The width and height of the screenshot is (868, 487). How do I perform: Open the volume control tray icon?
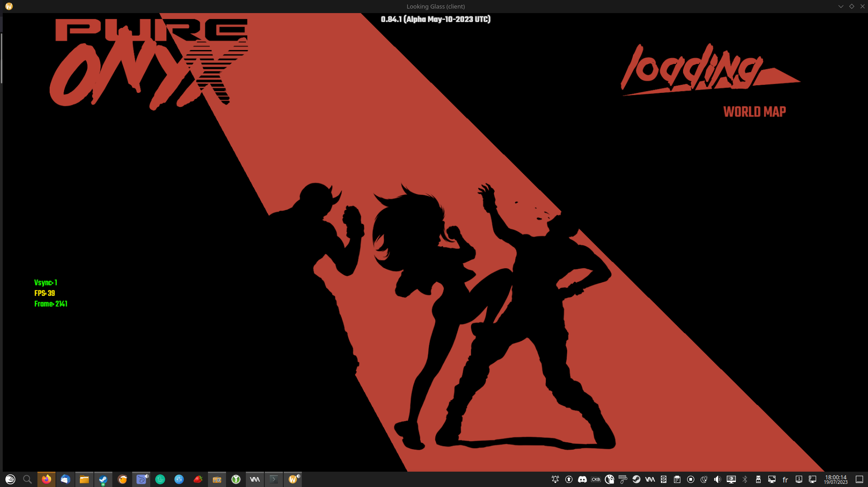(x=718, y=479)
